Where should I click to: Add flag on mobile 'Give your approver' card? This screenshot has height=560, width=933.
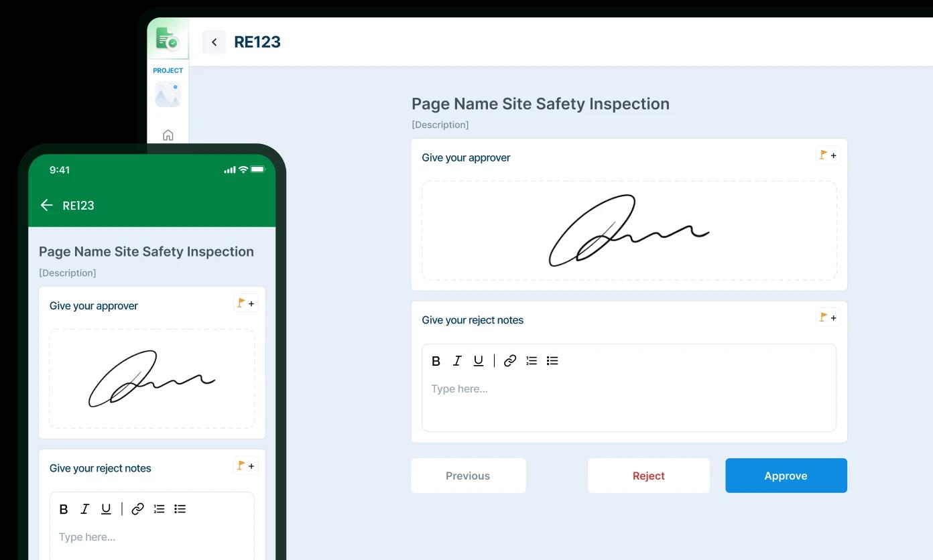click(245, 303)
